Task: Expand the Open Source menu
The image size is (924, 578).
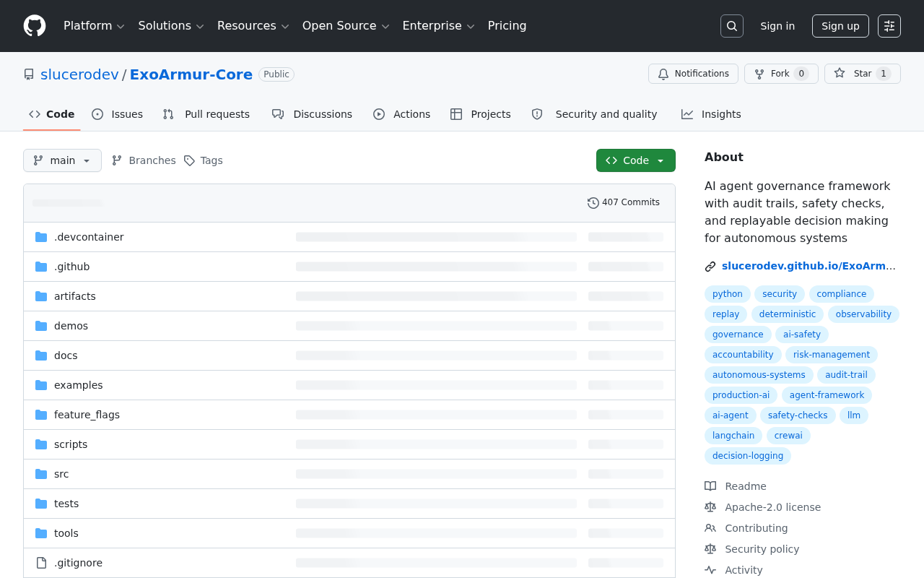Action: tap(346, 26)
